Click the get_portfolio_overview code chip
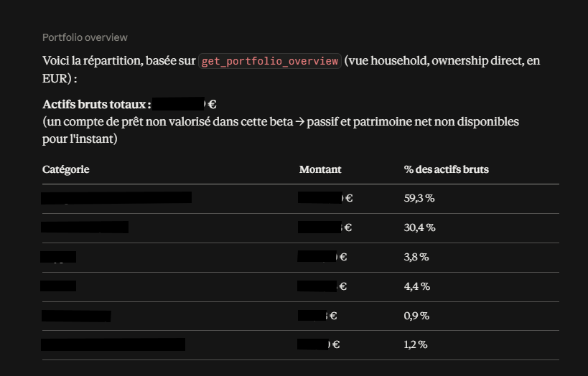The height and width of the screenshot is (376, 588). tap(270, 61)
